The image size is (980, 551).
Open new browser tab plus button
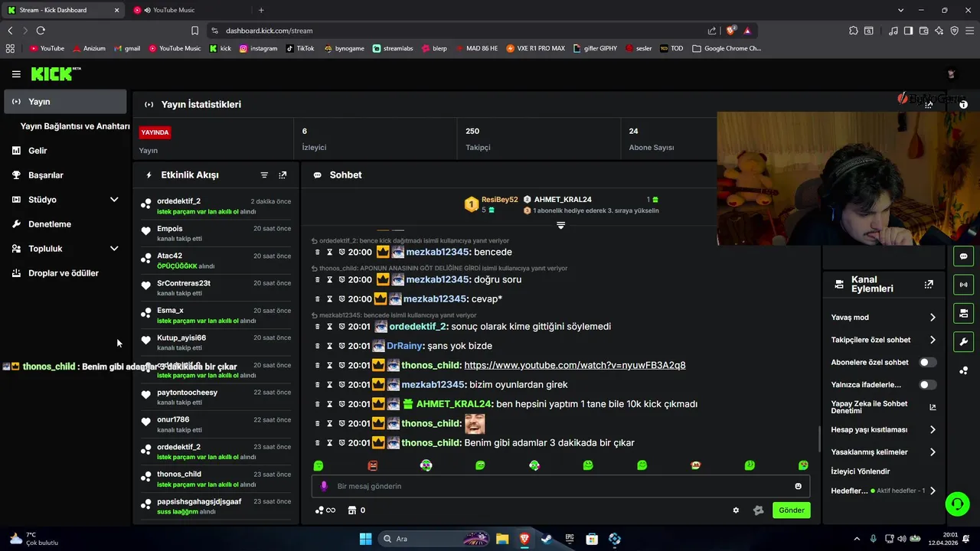click(261, 10)
